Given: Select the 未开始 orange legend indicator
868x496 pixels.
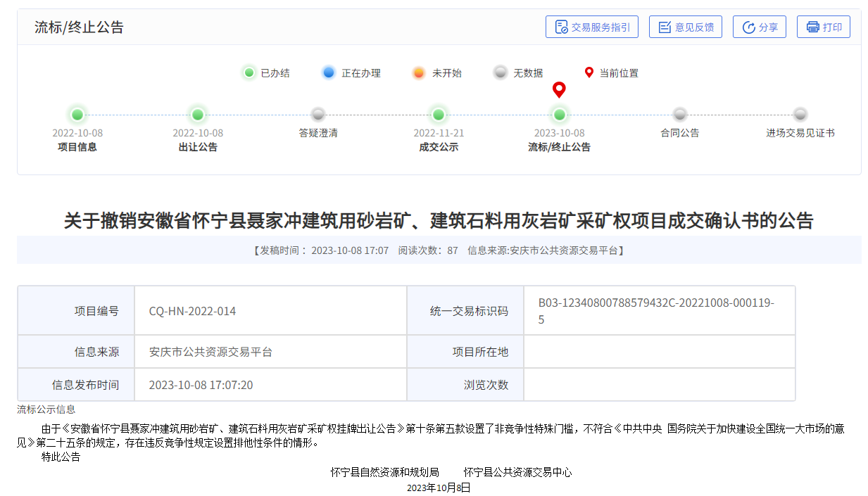Looking at the screenshot, I should (x=418, y=72).
